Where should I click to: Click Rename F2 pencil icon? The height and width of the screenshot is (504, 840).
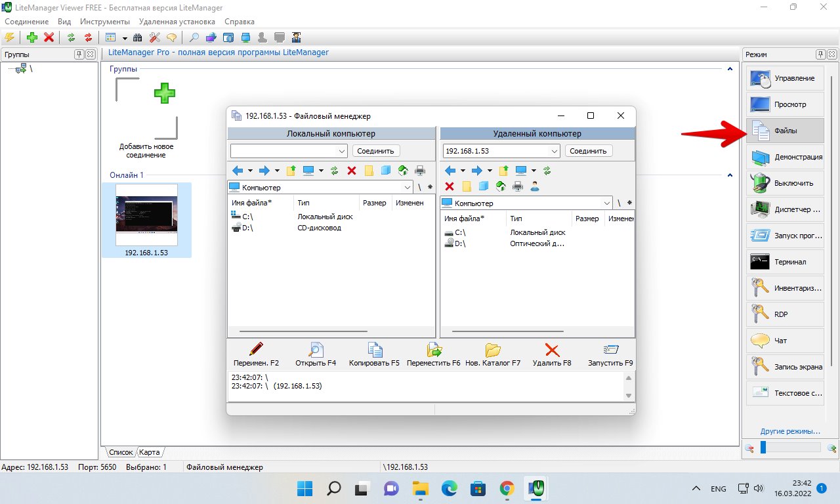click(x=256, y=350)
